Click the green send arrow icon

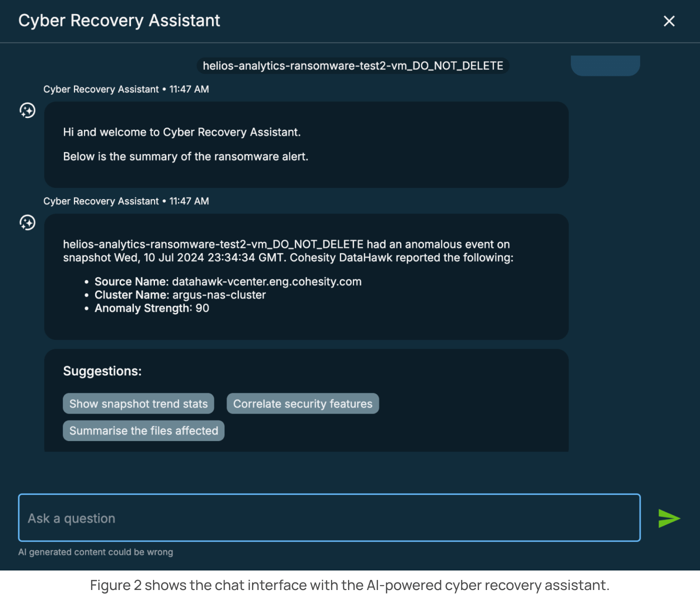tap(668, 518)
